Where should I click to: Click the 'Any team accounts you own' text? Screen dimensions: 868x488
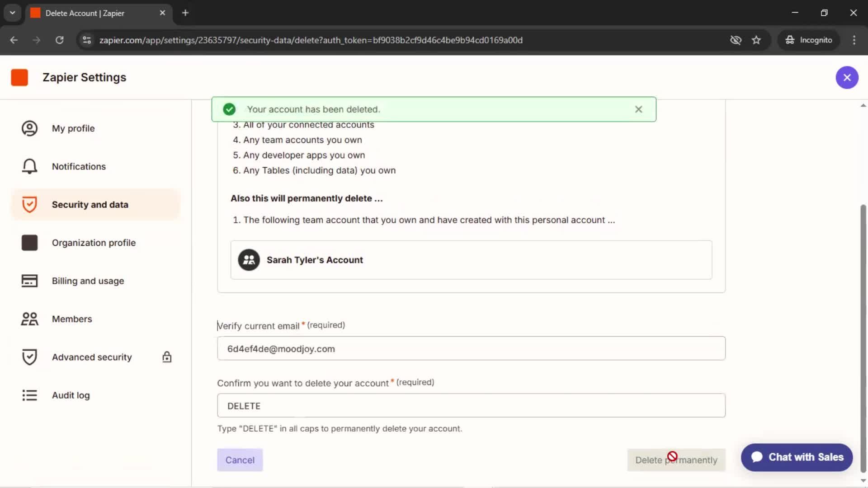[302, 140]
